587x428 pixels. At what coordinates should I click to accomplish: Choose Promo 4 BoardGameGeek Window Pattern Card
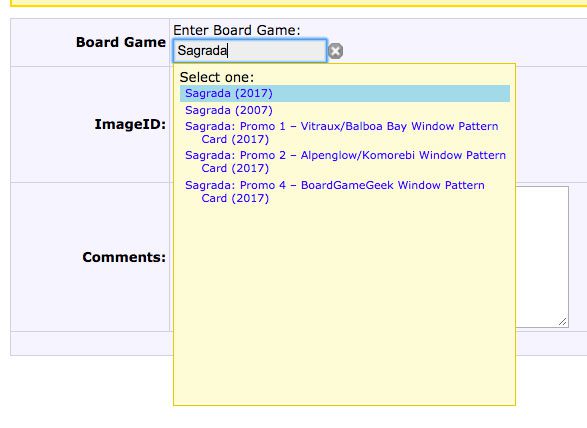[335, 191]
